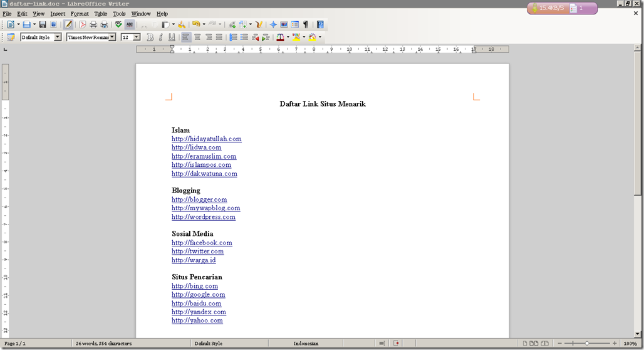644x350 pixels.
Task: Click the Decrease Indent icon
Action: [256, 38]
